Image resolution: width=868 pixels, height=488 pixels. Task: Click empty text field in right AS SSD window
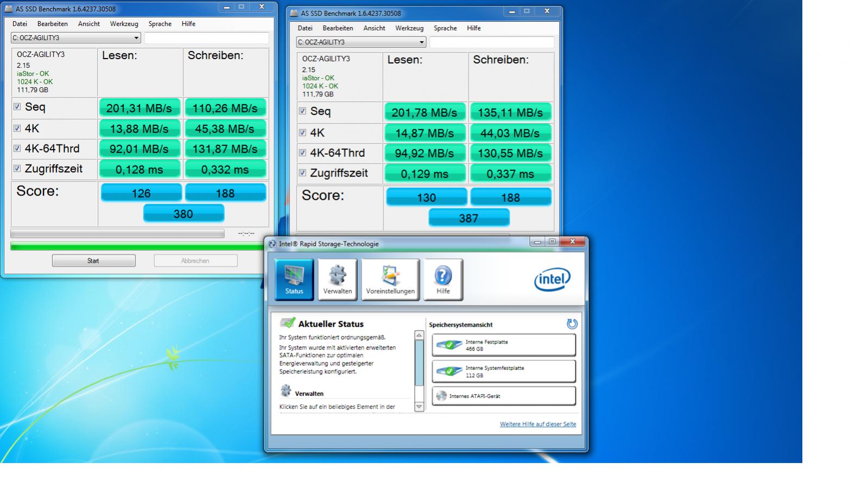pos(492,42)
